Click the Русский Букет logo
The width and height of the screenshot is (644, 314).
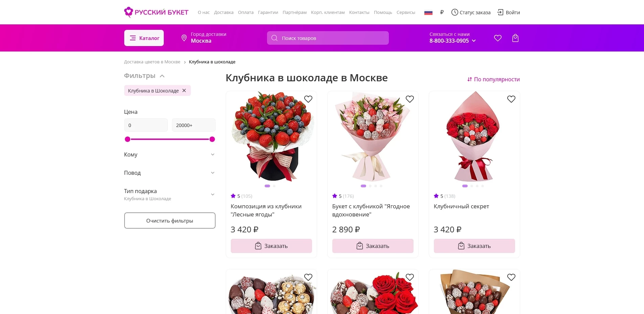(x=156, y=13)
